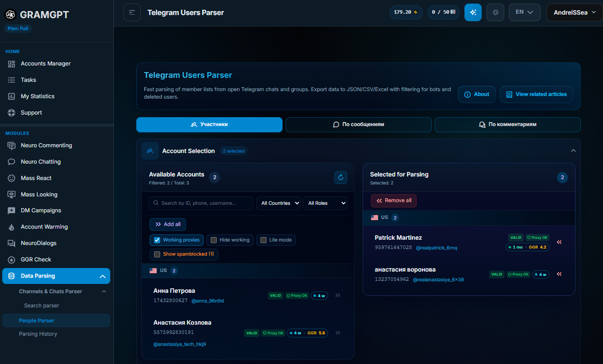Image resolution: width=603 pixels, height=364 pixels.
Task: Click the Mass React smiley icon
Action: tap(12, 178)
